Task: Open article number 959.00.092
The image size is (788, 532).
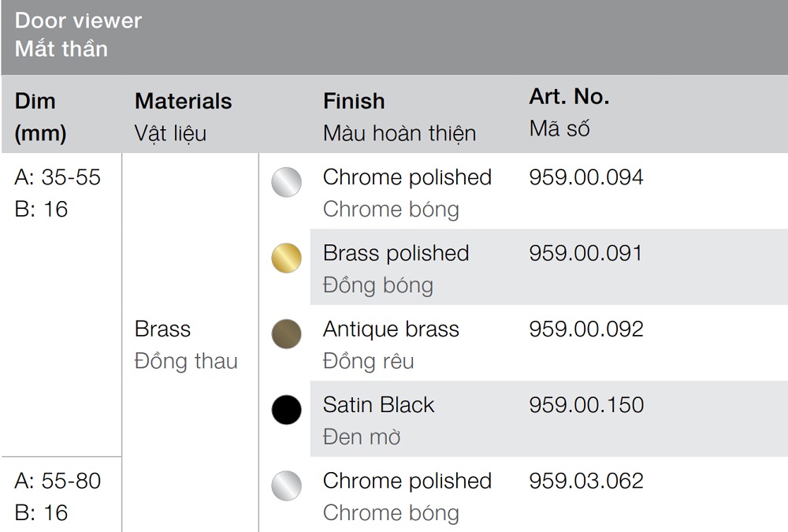Action: coord(586,329)
